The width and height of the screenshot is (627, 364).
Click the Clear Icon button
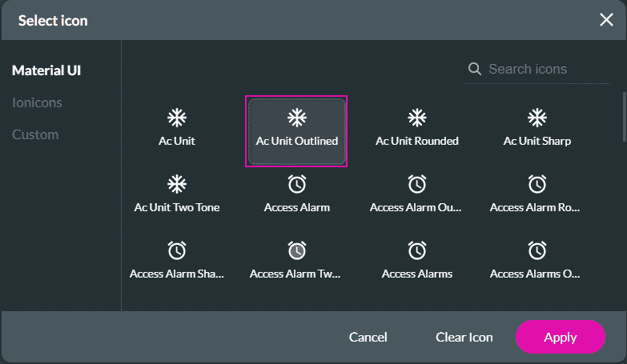pos(464,337)
